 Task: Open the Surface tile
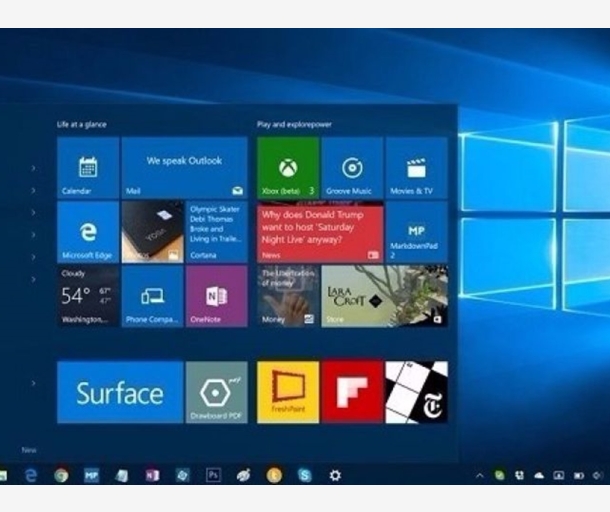point(120,392)
